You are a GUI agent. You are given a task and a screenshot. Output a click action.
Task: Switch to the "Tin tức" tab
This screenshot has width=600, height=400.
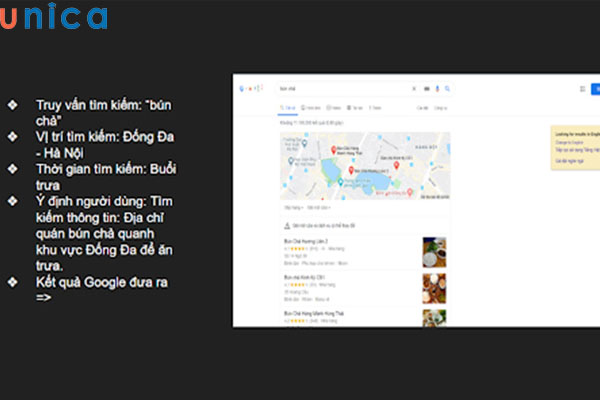355,108
